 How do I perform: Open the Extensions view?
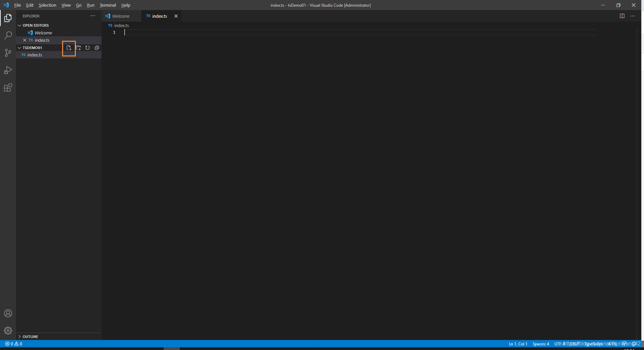(x=8, y=87)
